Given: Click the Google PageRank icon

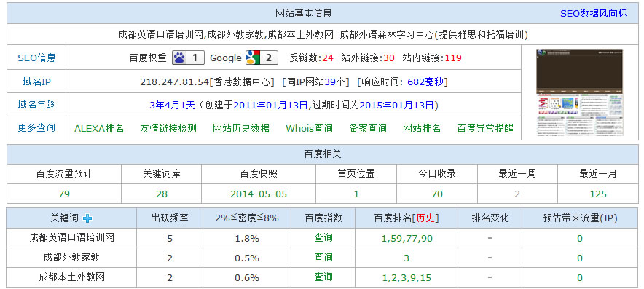Looking at the screenshot, I should click(262, 58).
